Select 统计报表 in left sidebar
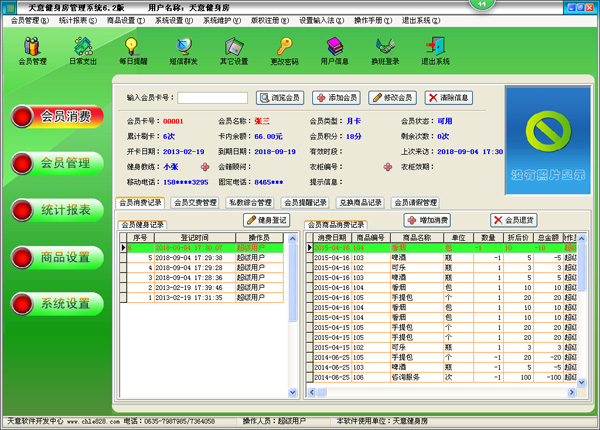 (x=66, y=209)
